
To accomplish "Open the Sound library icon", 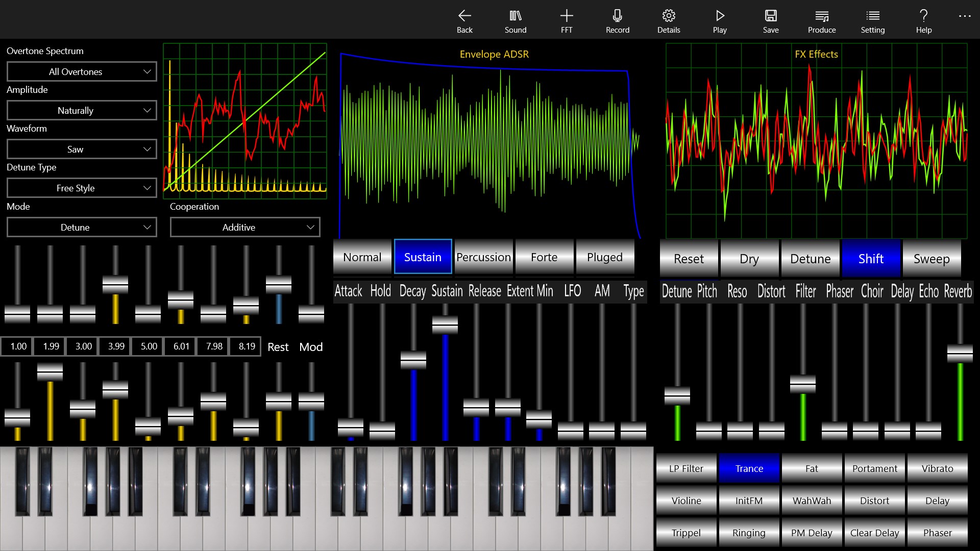I will point(516,16).
